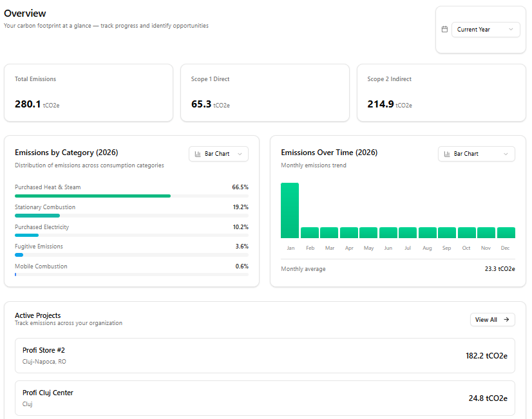
Task: Open the Current Year period dropdown
Action: tap(486, 30)
